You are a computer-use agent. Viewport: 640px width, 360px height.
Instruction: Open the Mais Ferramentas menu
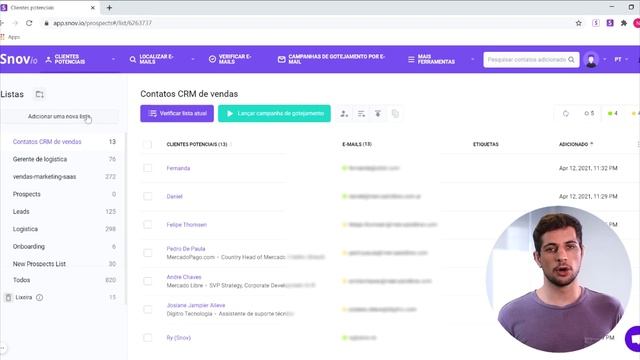431,59
